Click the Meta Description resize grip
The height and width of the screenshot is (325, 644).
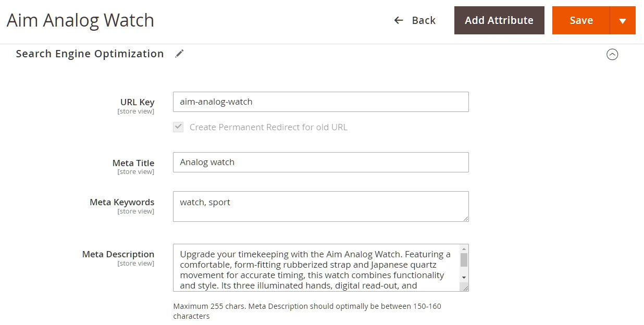point(465,288)
